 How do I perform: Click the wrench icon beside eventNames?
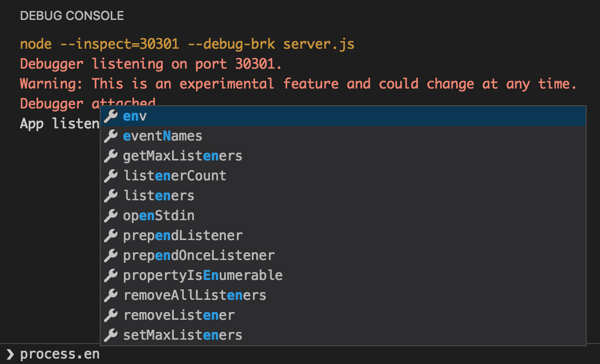(111, 136)
